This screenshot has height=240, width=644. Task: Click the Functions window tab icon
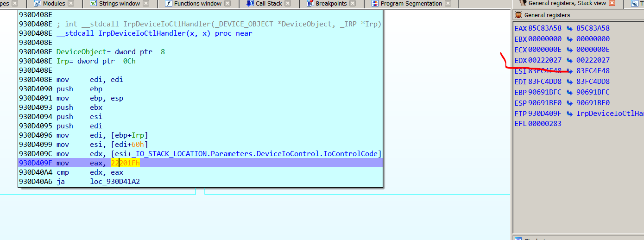[168, 4]
